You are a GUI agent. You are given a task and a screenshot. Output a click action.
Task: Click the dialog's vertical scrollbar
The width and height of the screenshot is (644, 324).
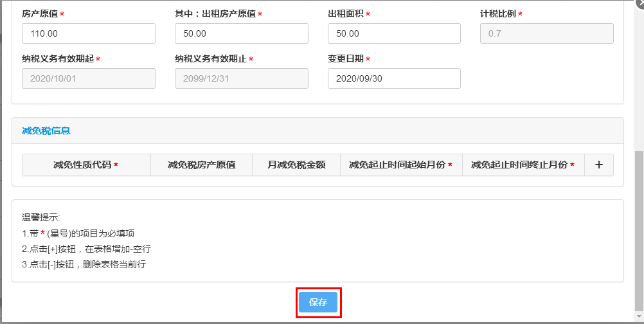pos(639,231)
